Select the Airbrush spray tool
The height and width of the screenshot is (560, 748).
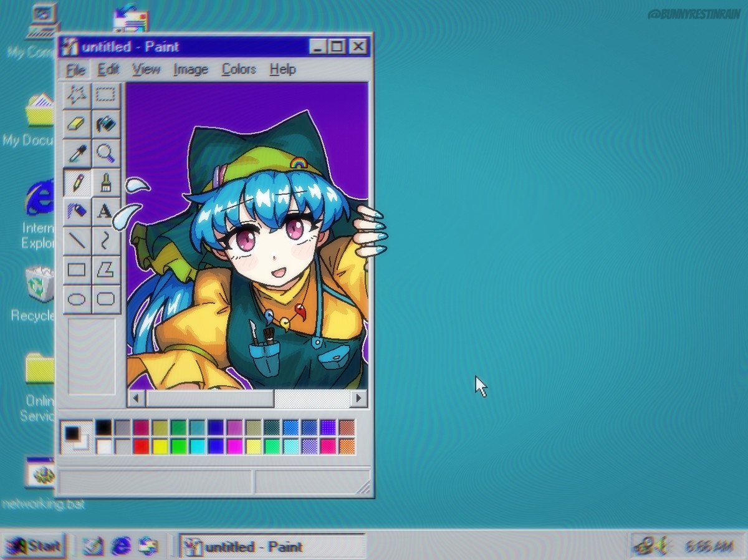(x=77, y=211)
